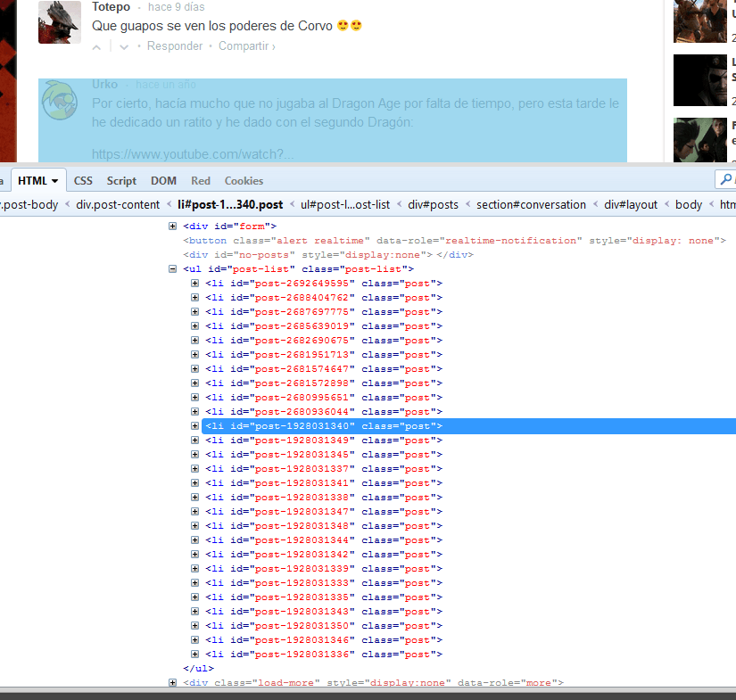This screenshot has height=700, width=736.
Task: Click the 'hace 9 días' timestamp
Action: pyautogui.click(x=176, y=7)
